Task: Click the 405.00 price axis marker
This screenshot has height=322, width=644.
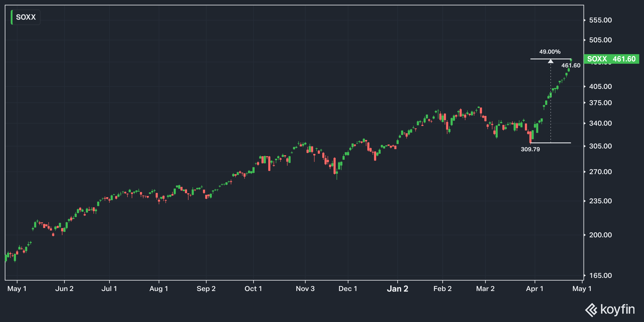Action: 600,86
